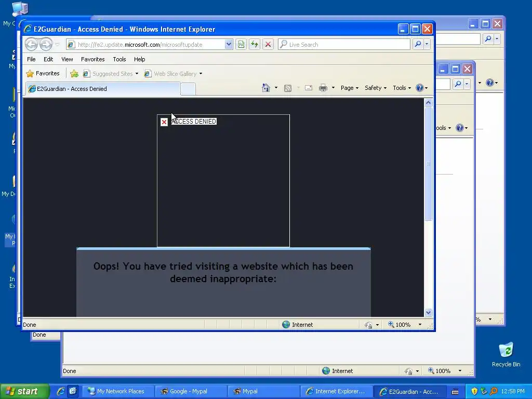Image resolution: width=532 pixels, height=399 pixels.
Task: Go forward using the Forward arrow button
Action: (x=46, y=44)
